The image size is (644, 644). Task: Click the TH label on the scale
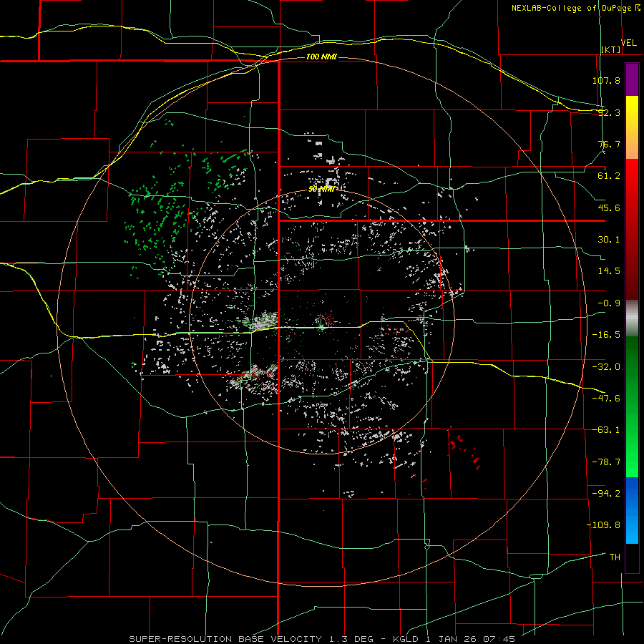point(615,557)
